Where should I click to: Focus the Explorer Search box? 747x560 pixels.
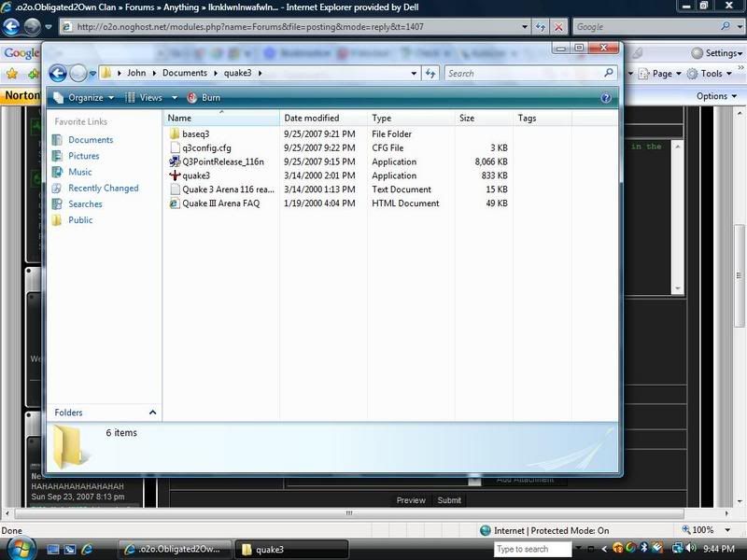[524, 74]
